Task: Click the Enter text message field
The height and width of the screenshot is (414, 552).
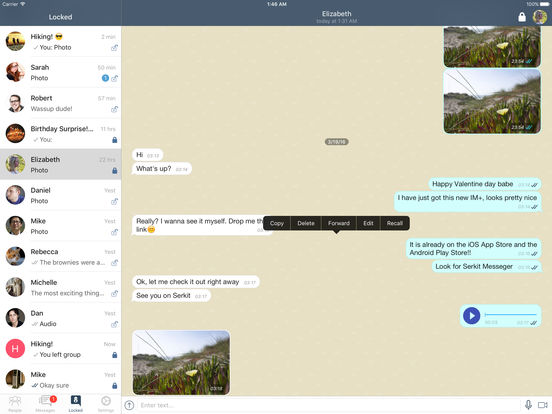Action: click(x=329, y=405)
